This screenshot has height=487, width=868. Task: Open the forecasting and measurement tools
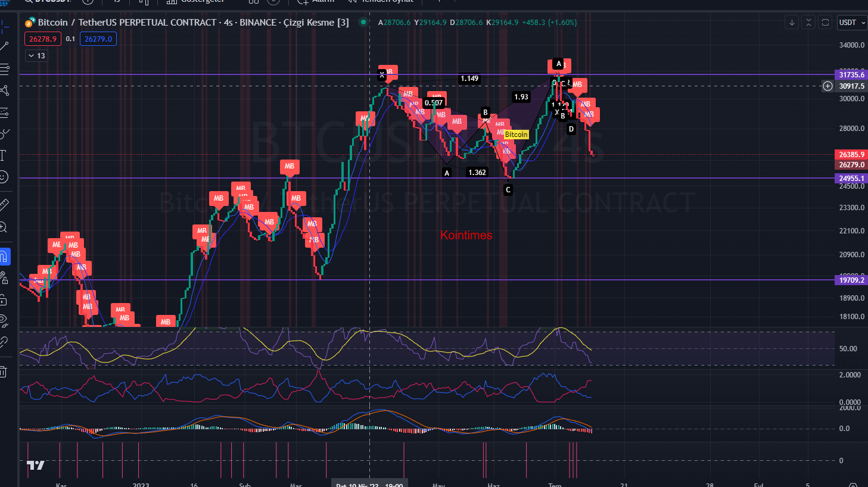point(4,112)
